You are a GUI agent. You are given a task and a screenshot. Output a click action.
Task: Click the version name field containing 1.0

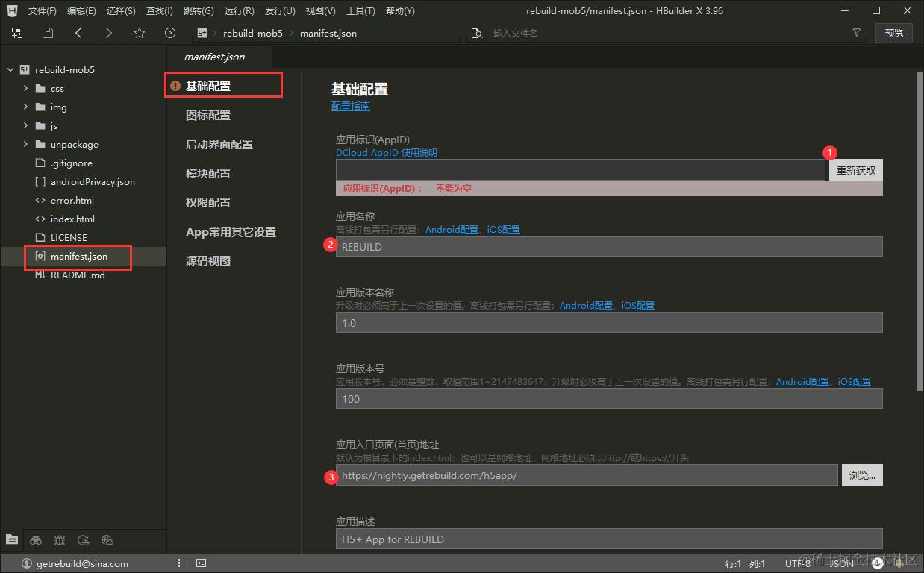(x=609, y=323)
